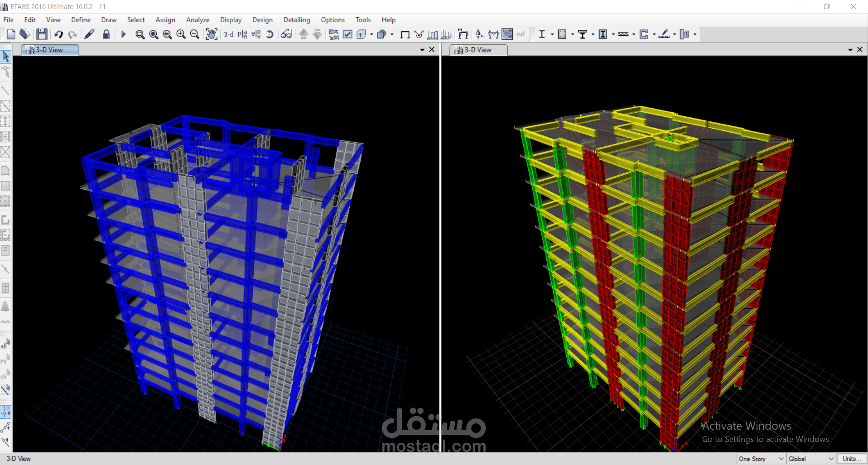Switch to the default 3-d view
Viewport: 868px width, 465px height.
point(229,34)
